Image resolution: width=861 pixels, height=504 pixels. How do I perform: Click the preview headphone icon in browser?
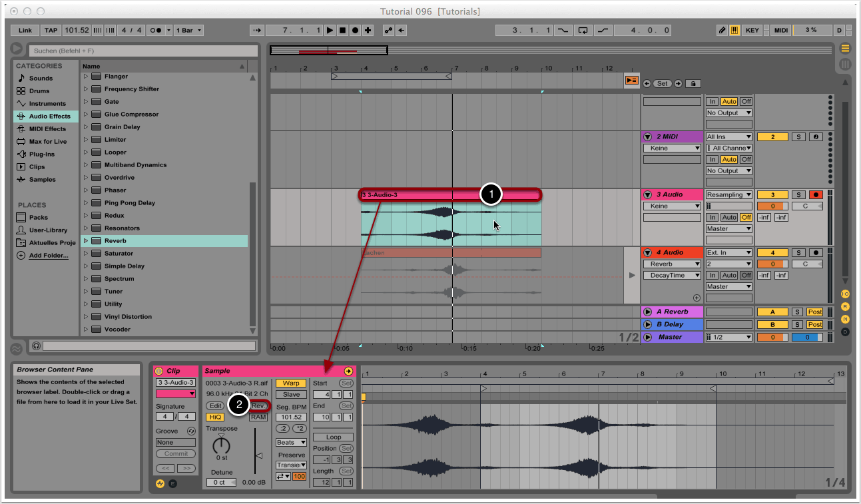pyautogui.click(x=36, y=346)
